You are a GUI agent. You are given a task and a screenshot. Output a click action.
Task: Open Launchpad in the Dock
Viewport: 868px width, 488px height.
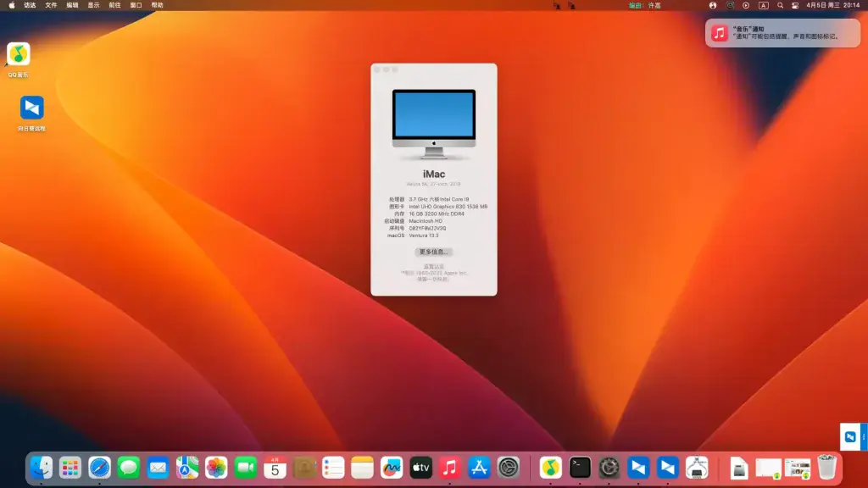pos(70,468)
